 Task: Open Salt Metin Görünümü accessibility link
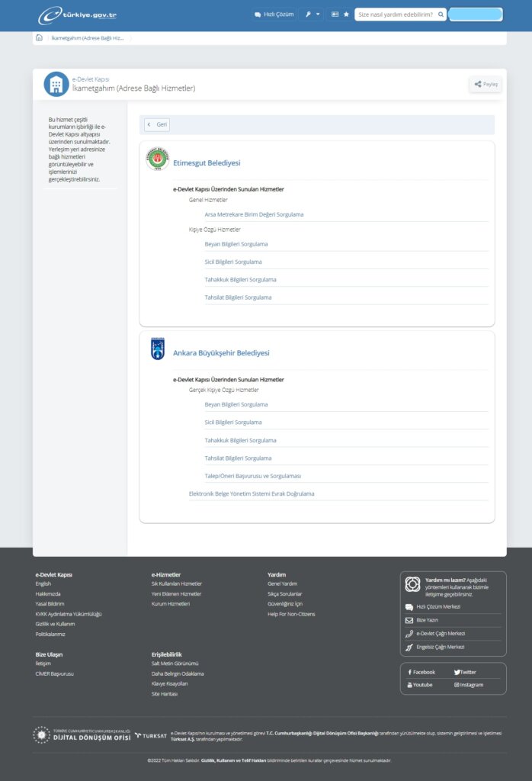coord(175,664)
